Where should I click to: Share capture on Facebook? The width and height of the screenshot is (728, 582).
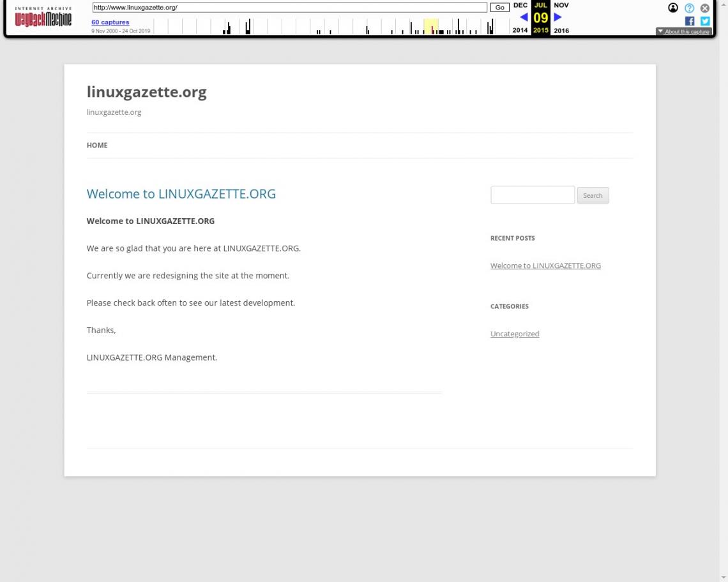[690, 21]
